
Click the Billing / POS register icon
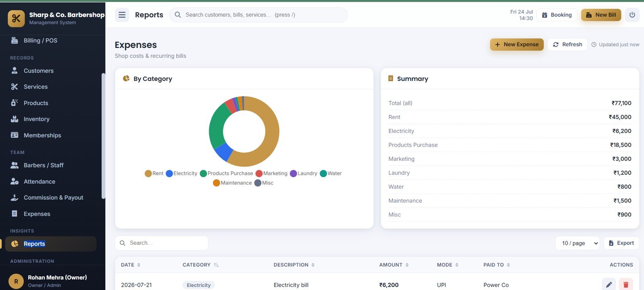tap(14, 40)
